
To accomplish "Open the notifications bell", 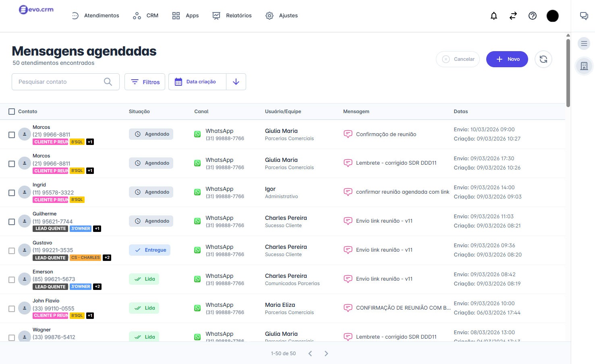I will [493, 16].
